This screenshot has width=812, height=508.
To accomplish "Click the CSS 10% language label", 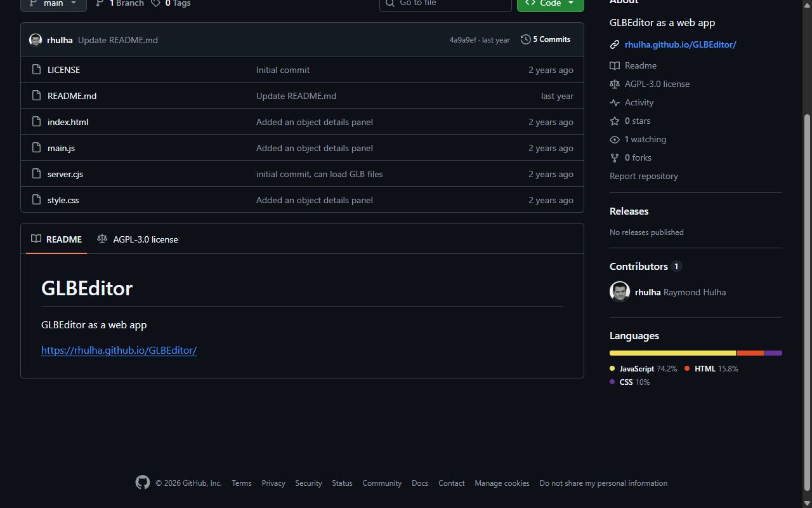I will tap(630, 382).
